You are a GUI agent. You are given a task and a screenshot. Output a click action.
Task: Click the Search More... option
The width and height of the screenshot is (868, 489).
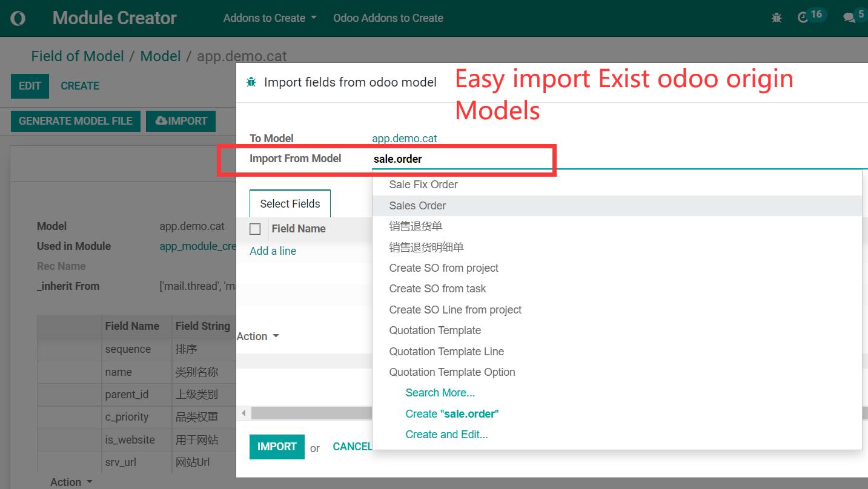point(440,393)
